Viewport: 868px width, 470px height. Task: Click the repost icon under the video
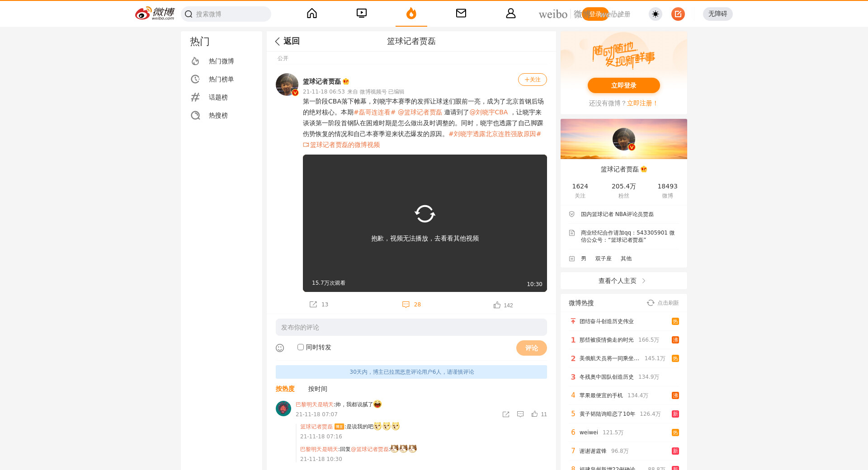pos(313,305)
